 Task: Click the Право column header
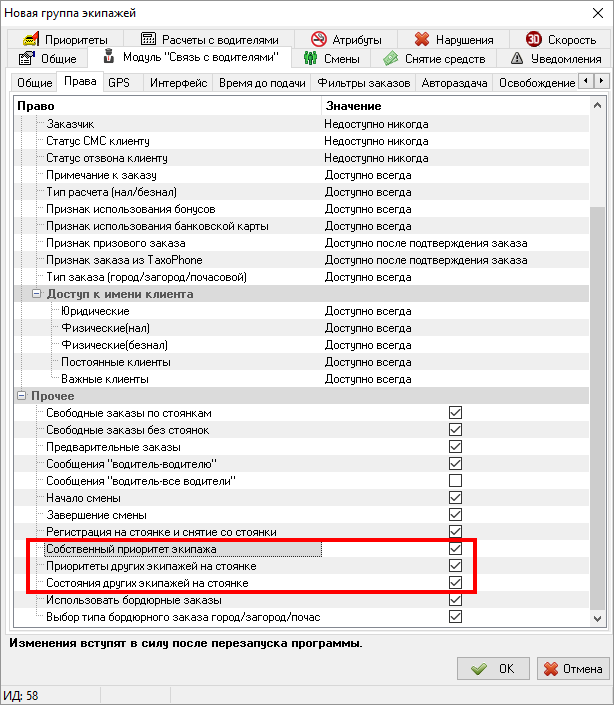[167, 106]
